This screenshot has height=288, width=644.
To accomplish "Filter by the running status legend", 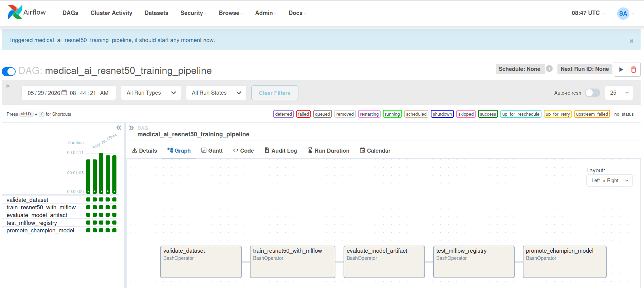I will 392,114.
